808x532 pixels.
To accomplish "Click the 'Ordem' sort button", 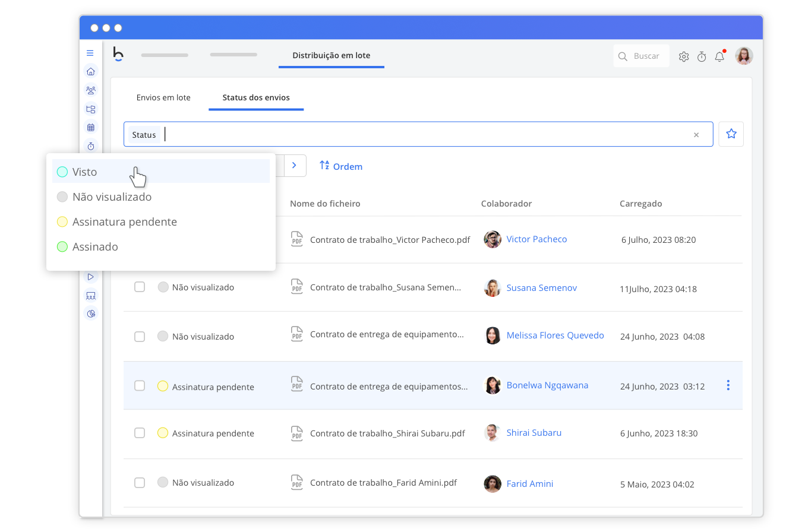I will [341, 166].
